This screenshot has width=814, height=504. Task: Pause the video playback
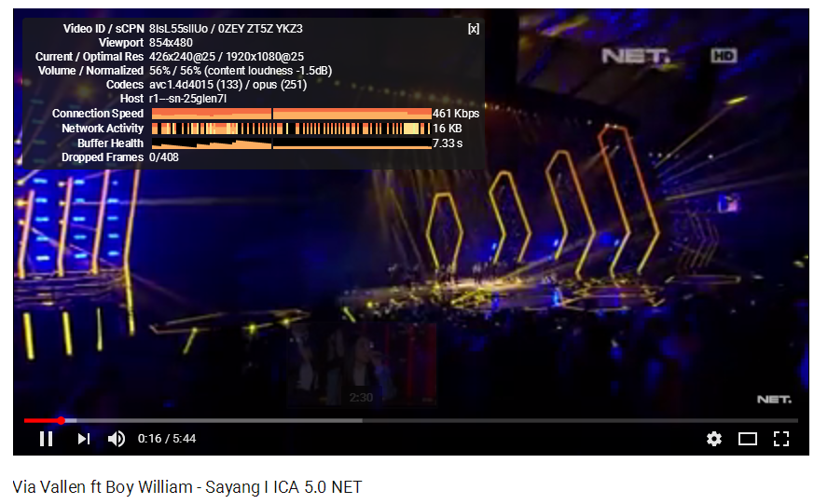pyautogui.click(x=47, y=439)
